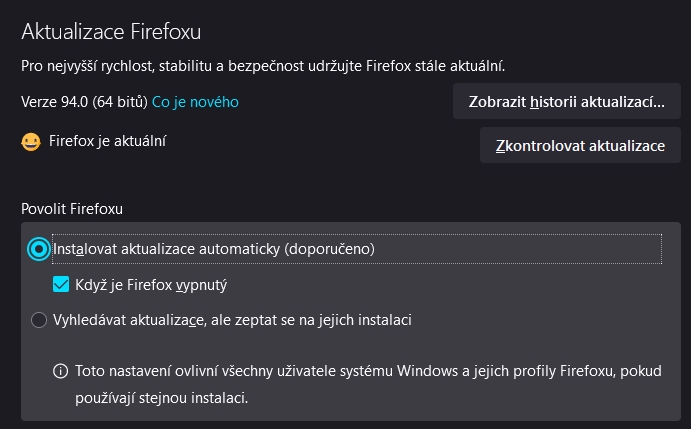Image resolution: width=691 pixels, height=429 pixels.
Task: Click the "(doporučeno)" word in first option
Action: click(329, 248)
